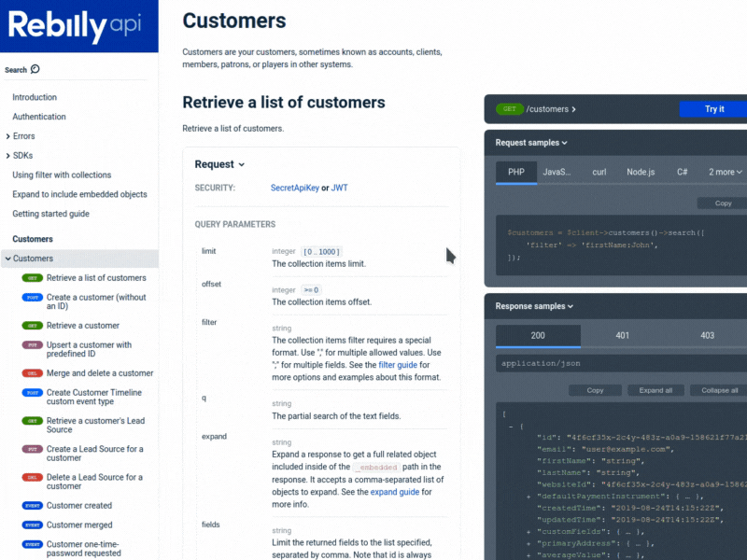Expand defaultPaymentInstrument in JSON response
747x560 pixels.
click(529, 497)
